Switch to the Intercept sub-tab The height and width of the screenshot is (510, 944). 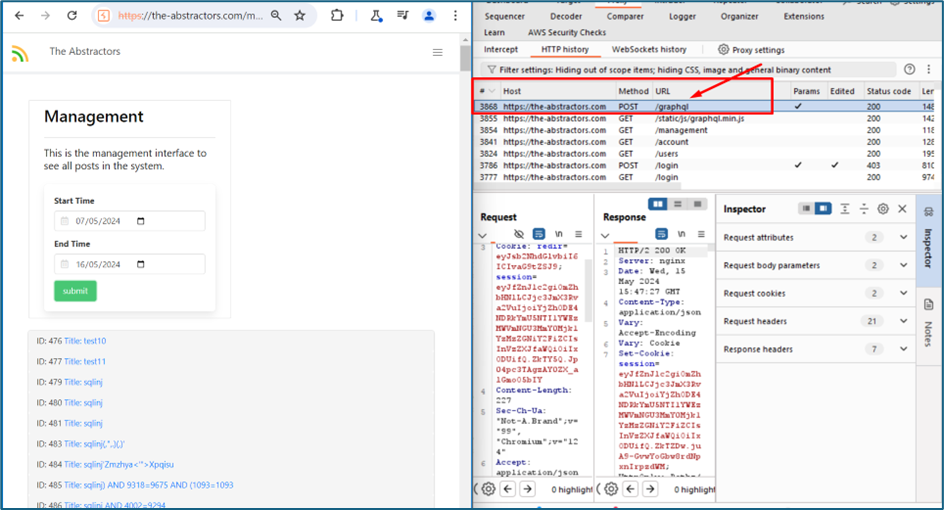(501, 49)
